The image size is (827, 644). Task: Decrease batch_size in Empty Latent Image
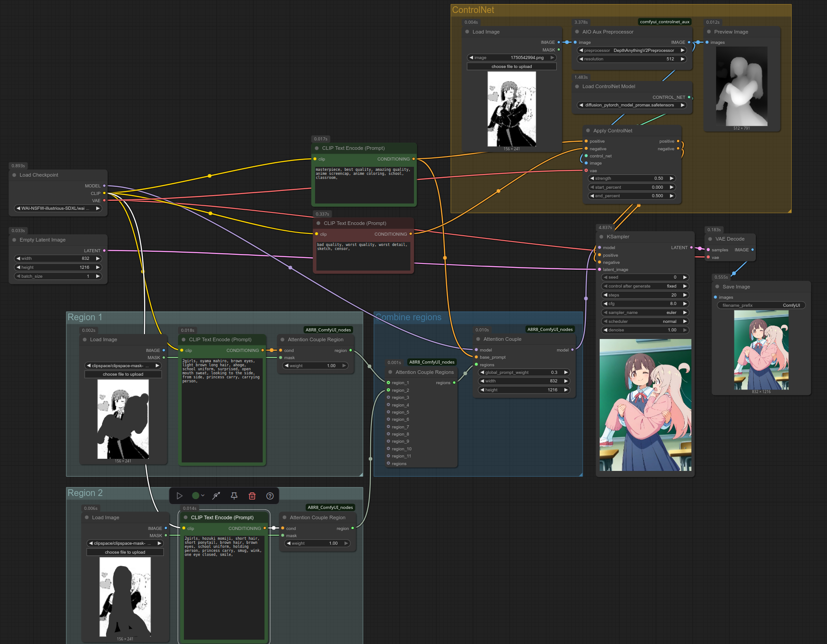[18, 276]
